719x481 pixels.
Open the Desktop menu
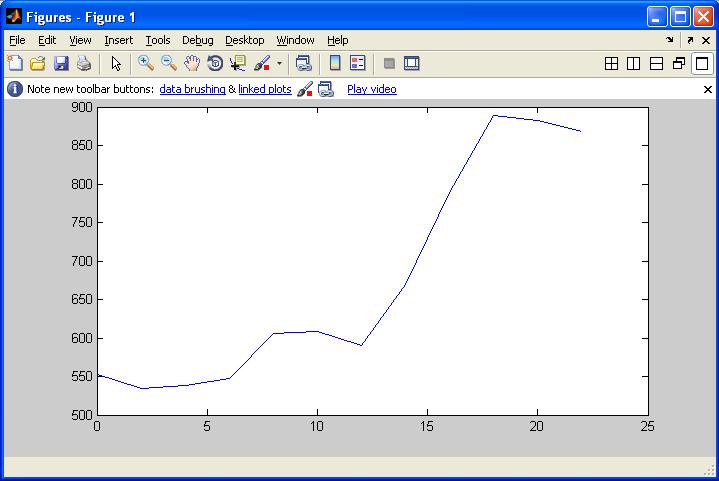[244, 40]
